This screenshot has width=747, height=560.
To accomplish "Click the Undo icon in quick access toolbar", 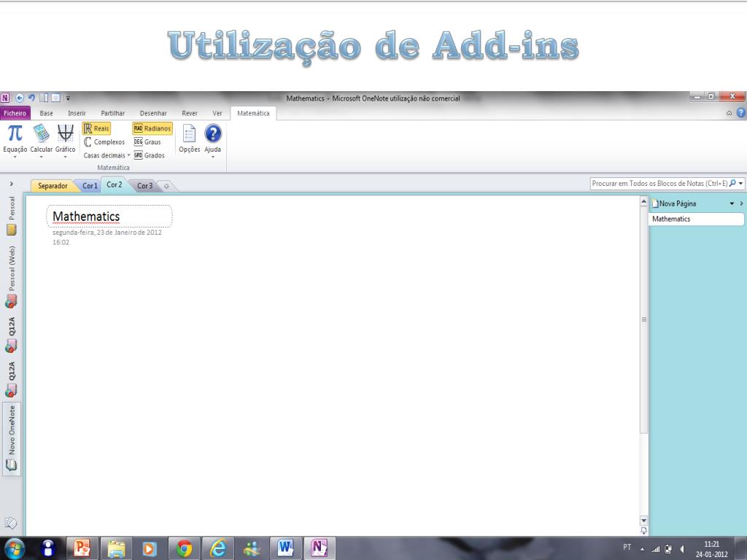I will 31,98.
